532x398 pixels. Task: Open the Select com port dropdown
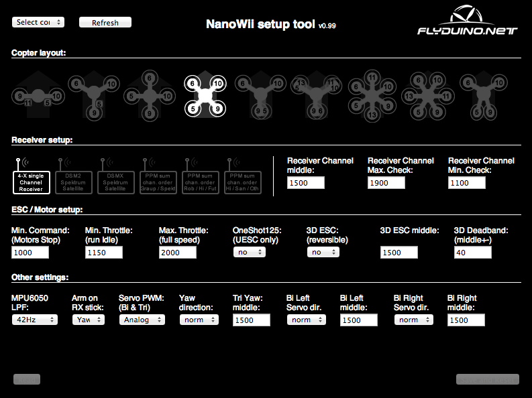pos(38,22)
